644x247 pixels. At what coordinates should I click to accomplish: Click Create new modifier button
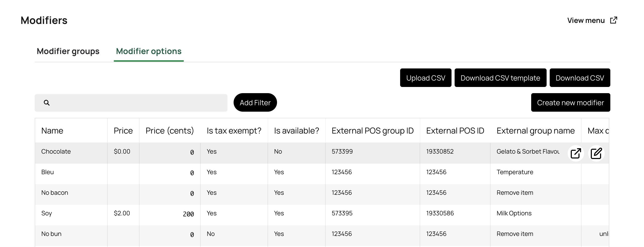pos(570,103)
